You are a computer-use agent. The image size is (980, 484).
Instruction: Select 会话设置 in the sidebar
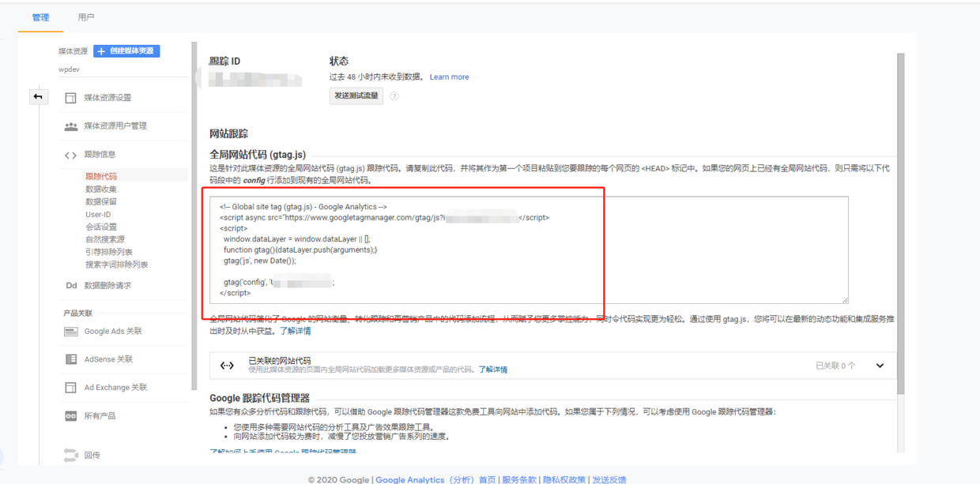pos(101,227)
